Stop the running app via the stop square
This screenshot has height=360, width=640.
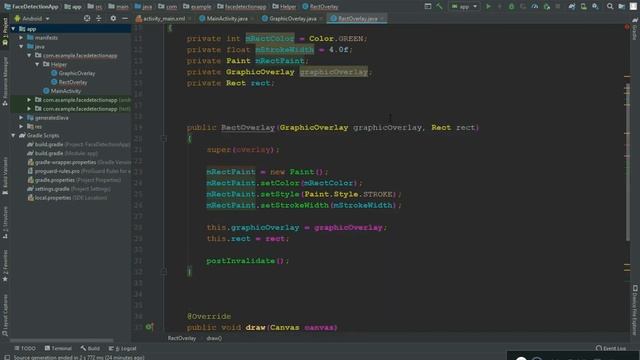[x=558, y=7]
